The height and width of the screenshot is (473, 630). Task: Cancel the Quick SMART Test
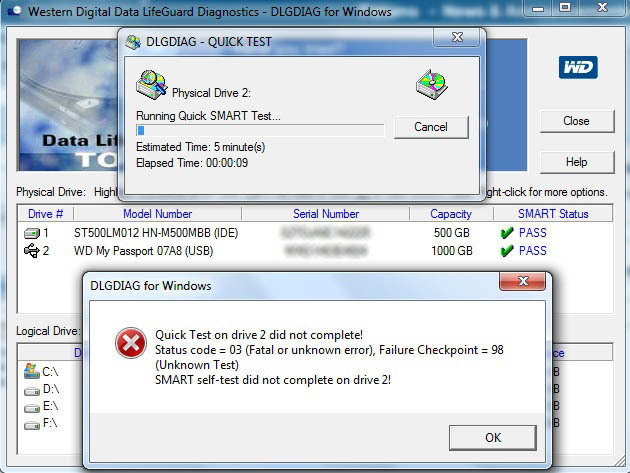431,127
